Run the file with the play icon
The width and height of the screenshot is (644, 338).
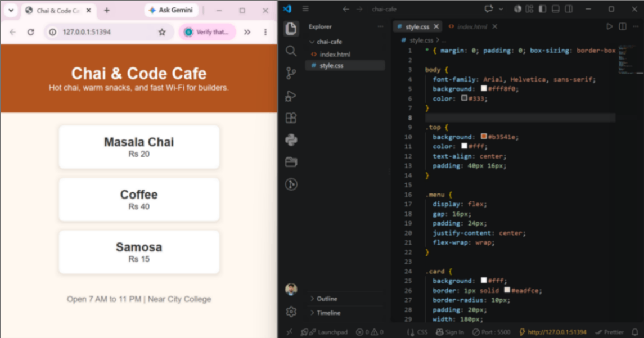click(x=610, y=26)
